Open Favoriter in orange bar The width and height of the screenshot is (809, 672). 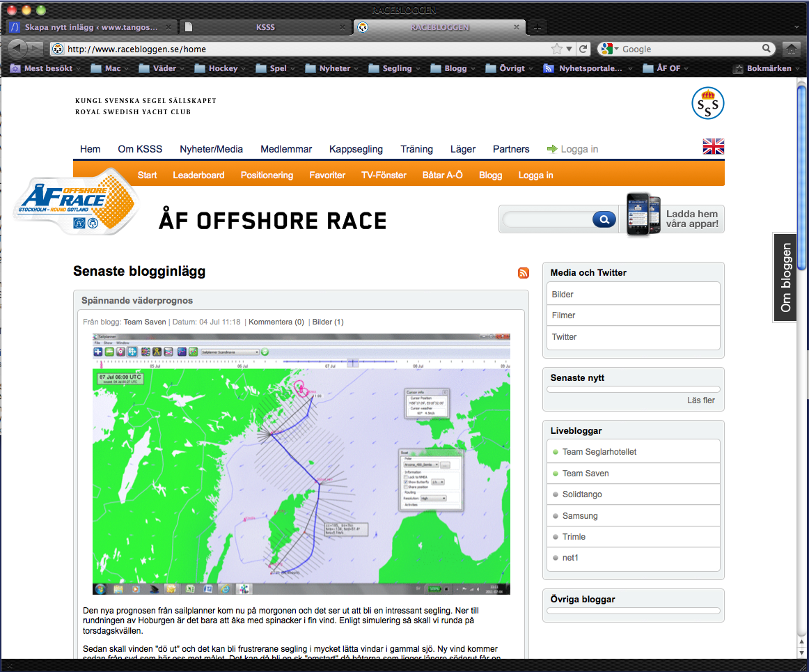pos(327,175)
